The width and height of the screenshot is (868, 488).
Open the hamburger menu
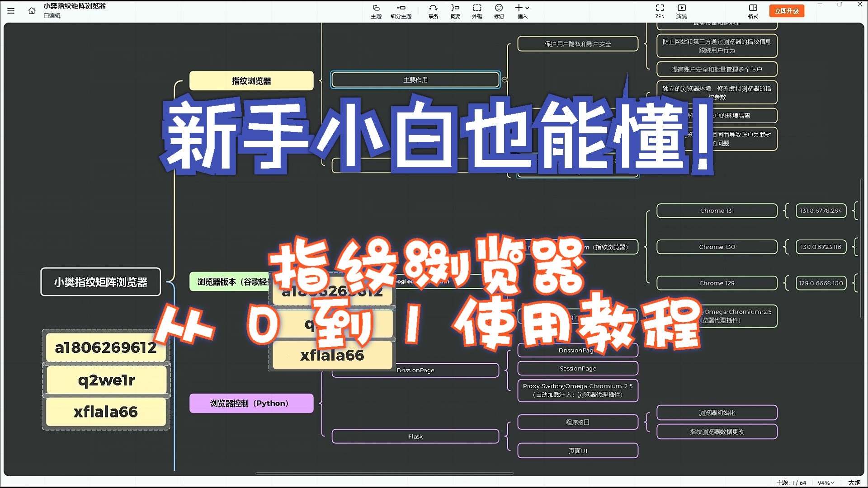click(x=11, y=10)
